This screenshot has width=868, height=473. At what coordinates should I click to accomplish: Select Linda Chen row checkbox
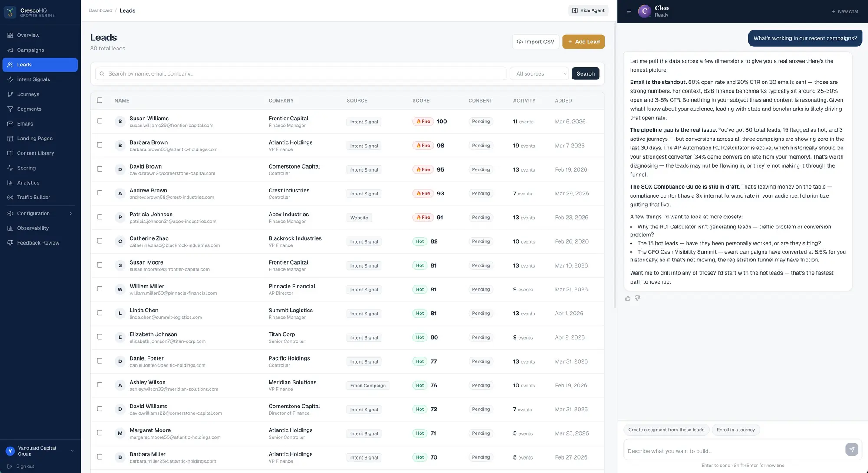(99, 313)
